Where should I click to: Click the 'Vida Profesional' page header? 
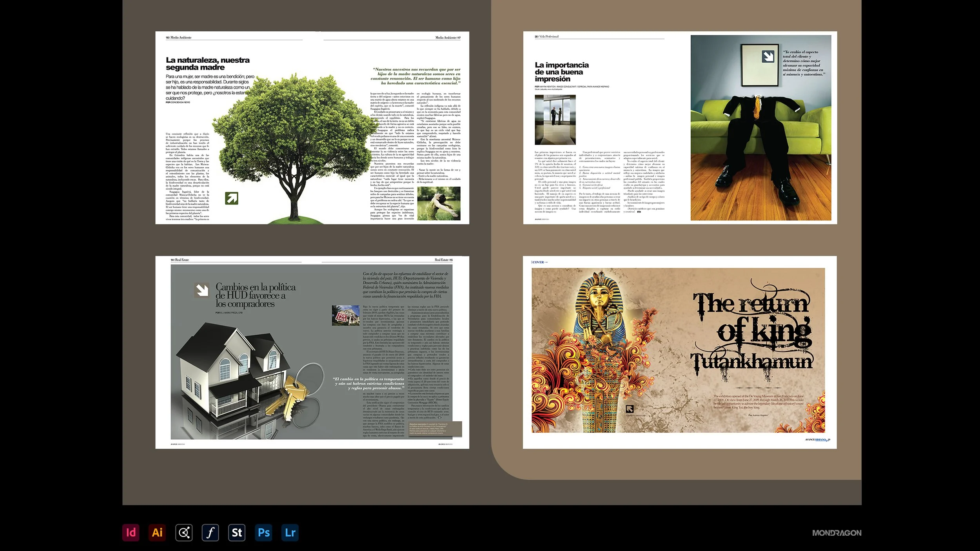[546, 36]
